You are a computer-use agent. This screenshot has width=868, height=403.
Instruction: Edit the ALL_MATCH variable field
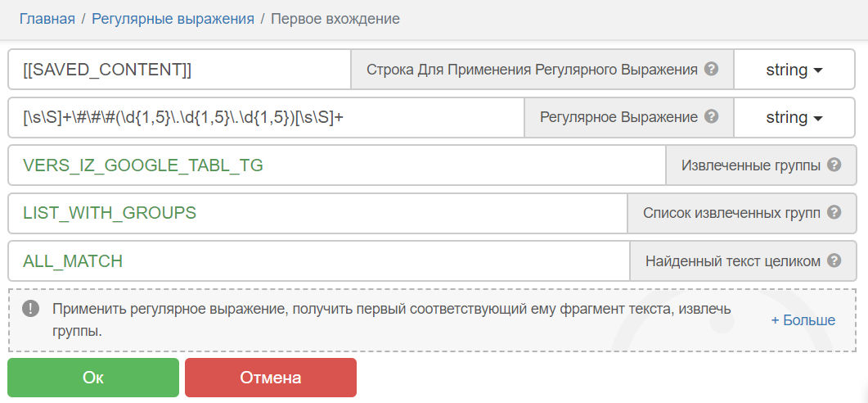tap(319, 261)
